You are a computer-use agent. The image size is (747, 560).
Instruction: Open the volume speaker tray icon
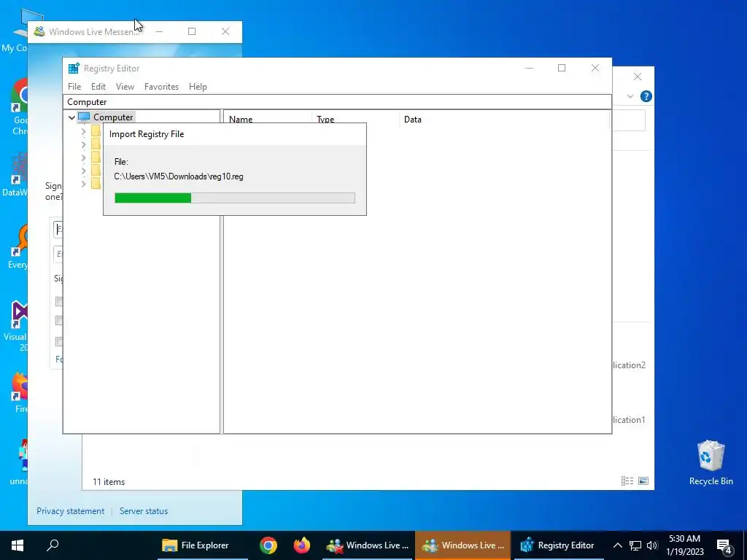click(652, 545)
